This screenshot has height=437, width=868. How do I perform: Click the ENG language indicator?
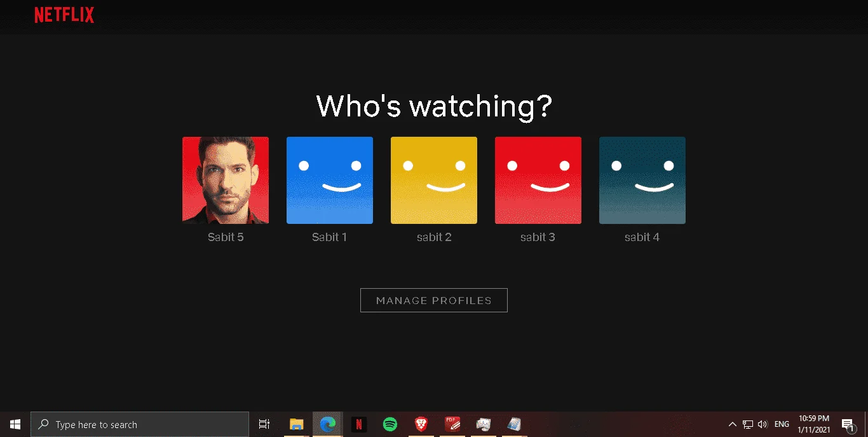tap(782, 424)
